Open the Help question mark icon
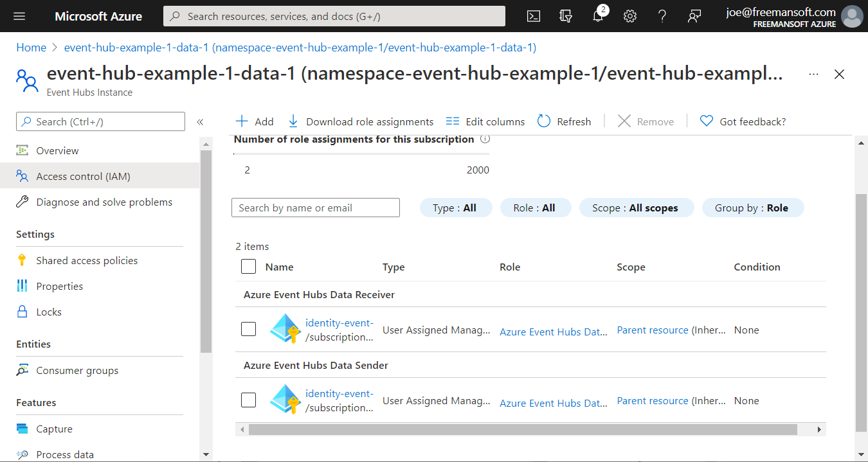 (x=662, y=16)
